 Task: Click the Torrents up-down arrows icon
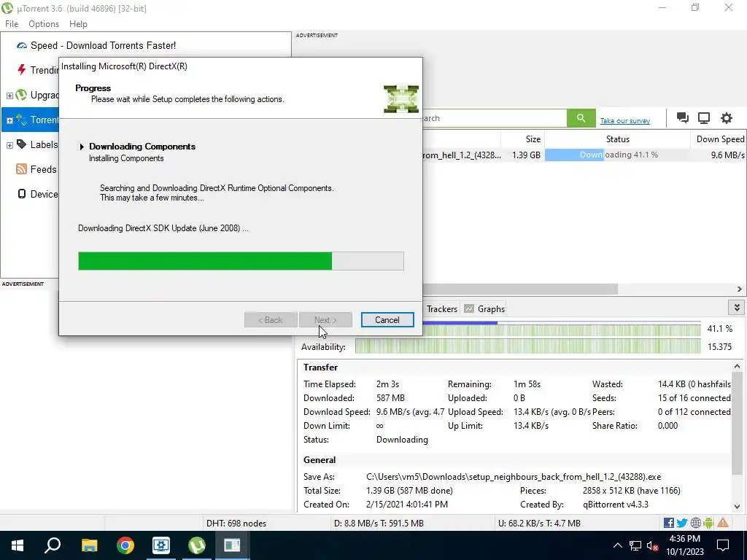pyautogui.click(x=21, y=120)
